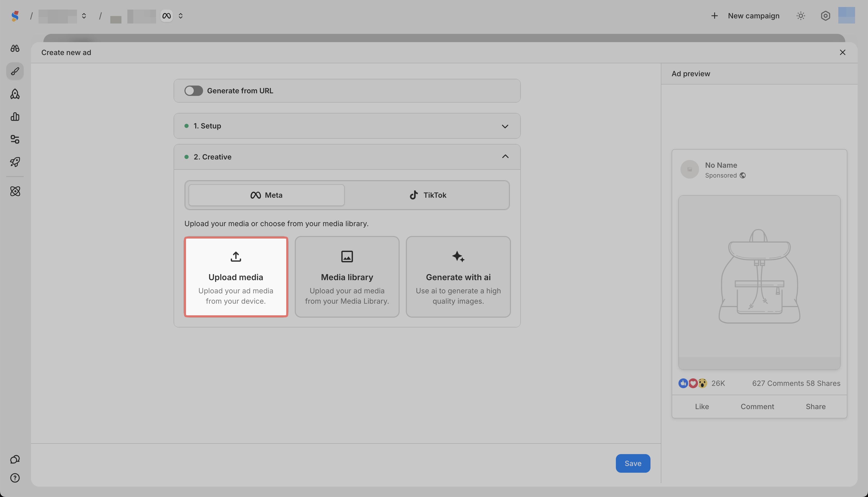868x497 pixels.
Task: Click the sliders controls sidebar icon
Action: (15, 139)
